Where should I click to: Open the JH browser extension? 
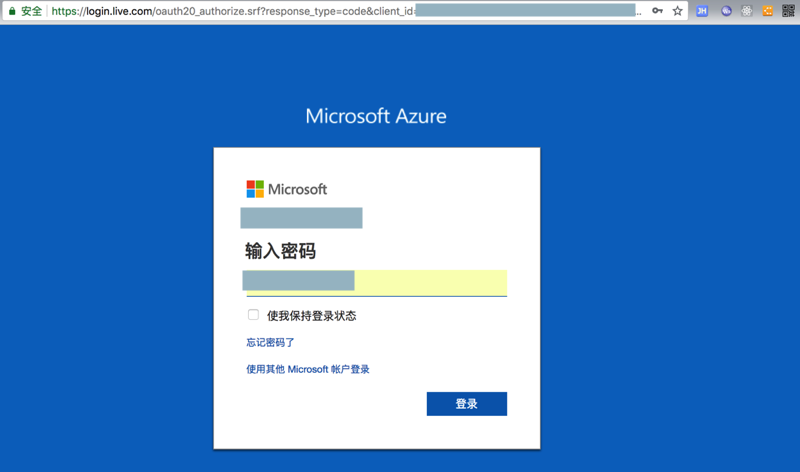tap(702, 11)
